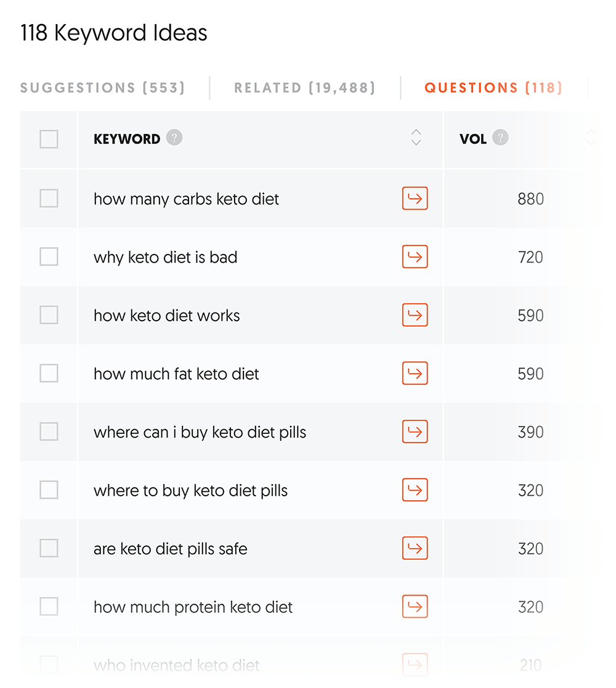The height and width of the screenshot is (688, 616).
Task: Click the 'how keto diet works' keyword text
Action: point(166,316)
